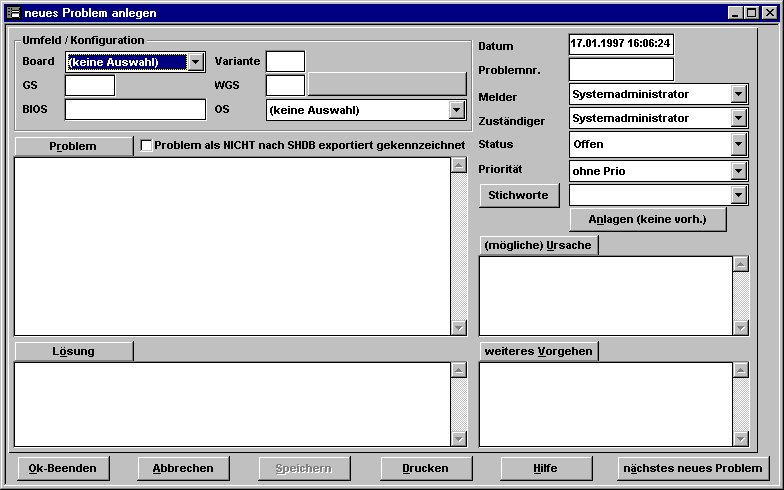This screenshot has height=490, width=784.
Task: Click the Drucken button
Action: pos(425,468)
